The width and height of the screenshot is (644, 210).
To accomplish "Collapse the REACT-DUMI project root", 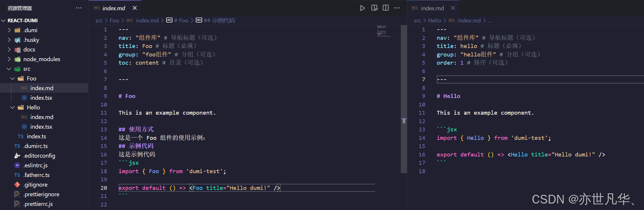I will pyautogui.click(x=4, y=20).
